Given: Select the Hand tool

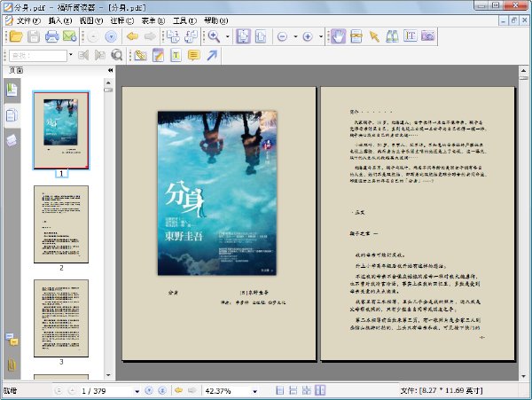Looking at the screenshot, I should 338,36.
